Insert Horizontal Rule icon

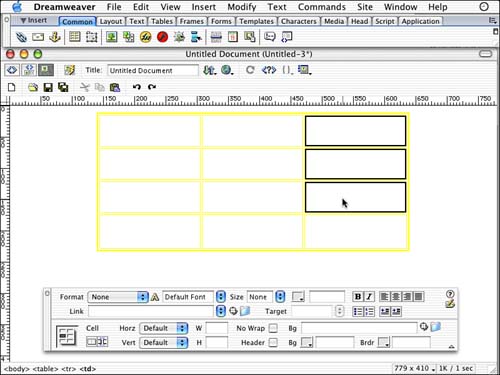tap(216, 37)
